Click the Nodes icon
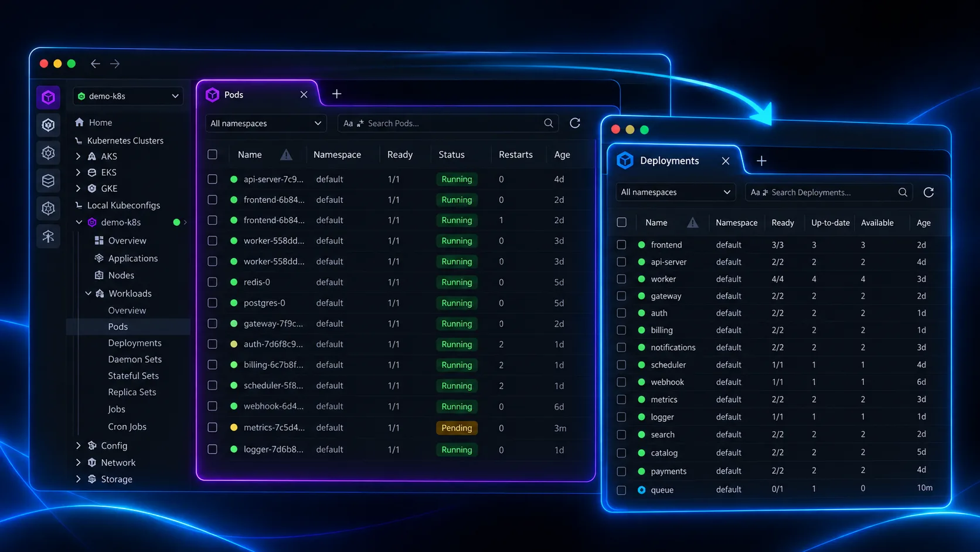Screen dimensions: 980x552 coord(99,275)
